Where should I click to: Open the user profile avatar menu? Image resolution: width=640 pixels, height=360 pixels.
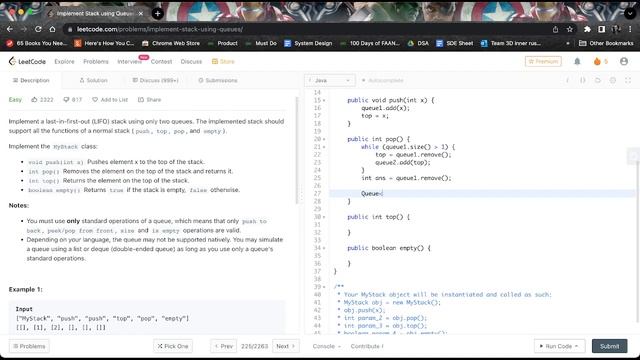point(624,62)
